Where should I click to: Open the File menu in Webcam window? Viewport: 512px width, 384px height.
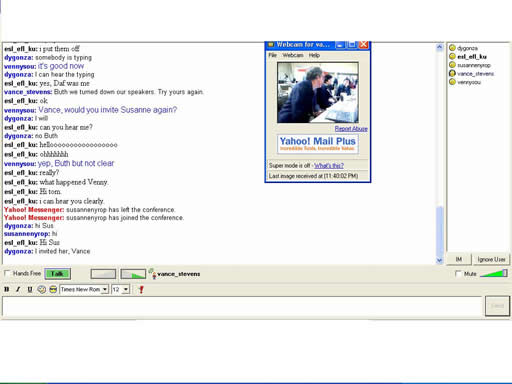[x=272, y=55]
